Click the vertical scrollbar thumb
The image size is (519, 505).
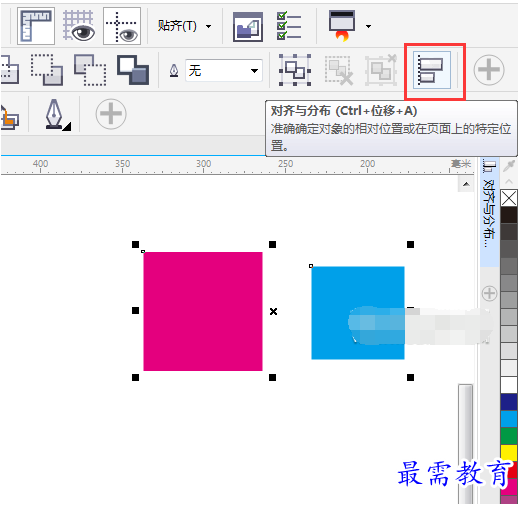coord(466,443)
